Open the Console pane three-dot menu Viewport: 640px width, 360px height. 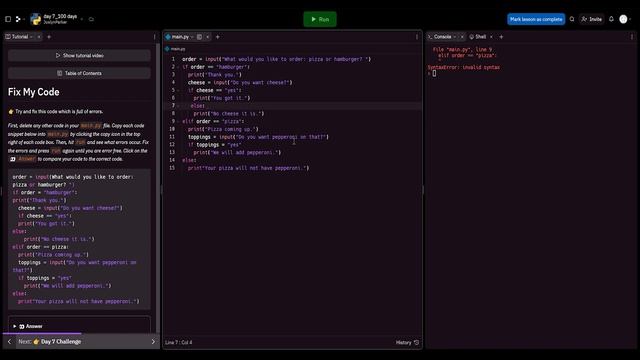tap(632, 37)
